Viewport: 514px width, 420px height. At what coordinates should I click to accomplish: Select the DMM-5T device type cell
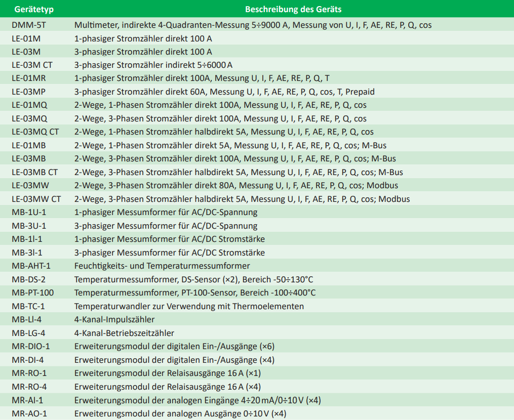[x=29, y=25]
